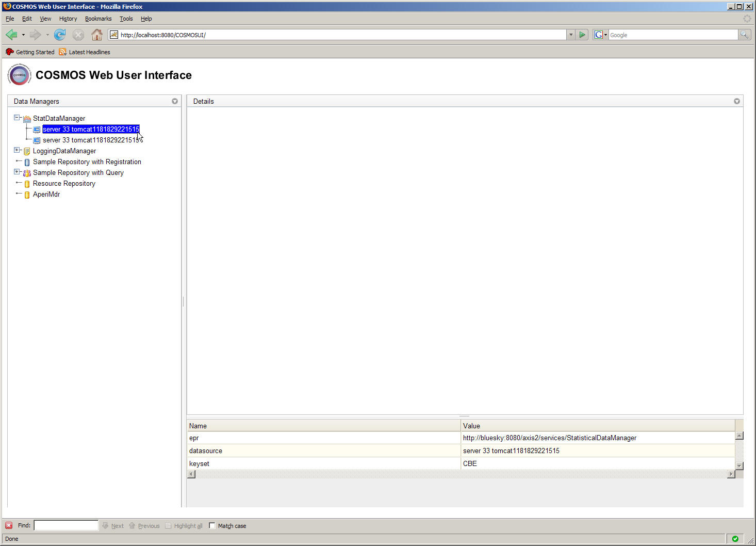Click the properties table scroll down arrow

[739, 465]
